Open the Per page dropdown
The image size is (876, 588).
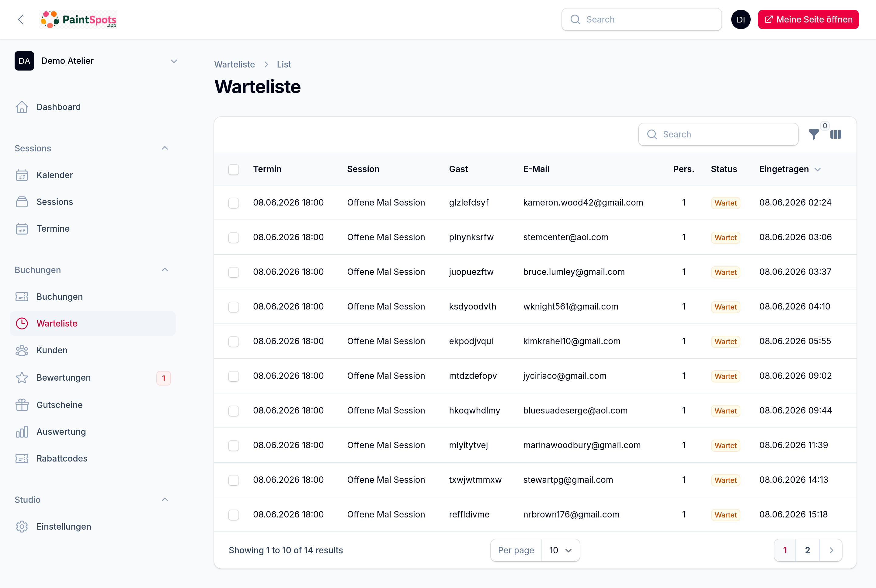click(561, 550)
